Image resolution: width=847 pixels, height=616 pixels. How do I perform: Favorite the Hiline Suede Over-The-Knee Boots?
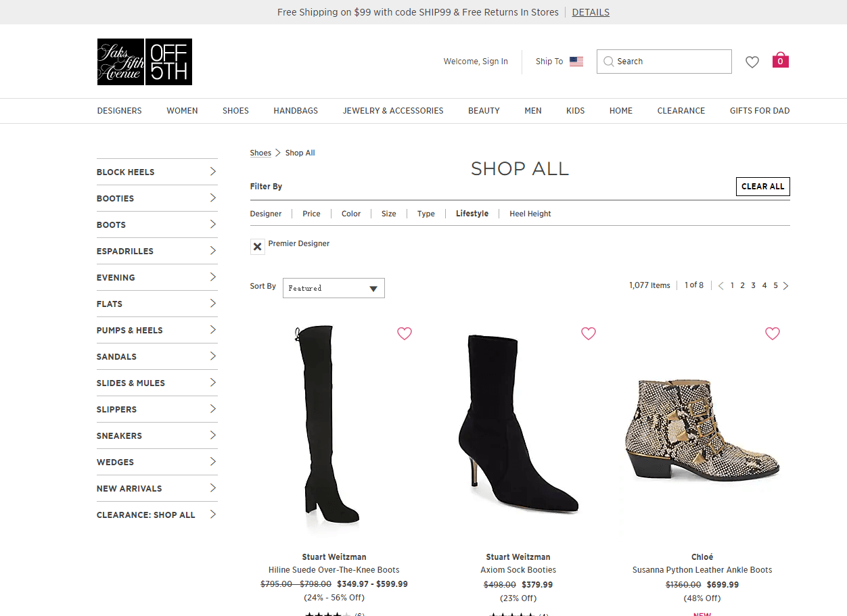(405, 333)
